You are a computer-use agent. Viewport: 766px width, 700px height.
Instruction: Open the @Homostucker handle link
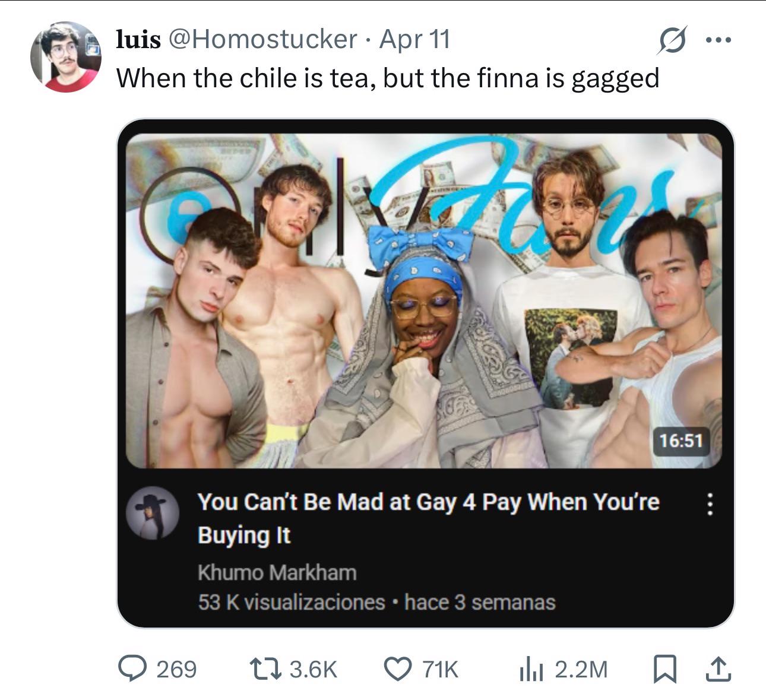tap(262, 40)
